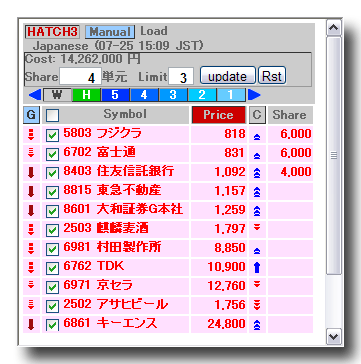The image size is (361, 364).
Task: Uncheck the 6971 京セラ checkbox
Action: [52, 287]
